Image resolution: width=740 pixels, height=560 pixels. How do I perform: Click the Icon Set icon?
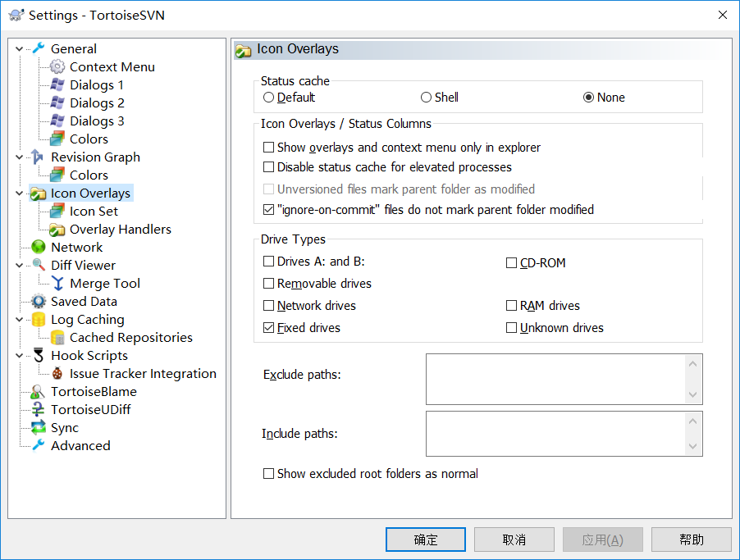pyautogui.click(x=57, y=211)
